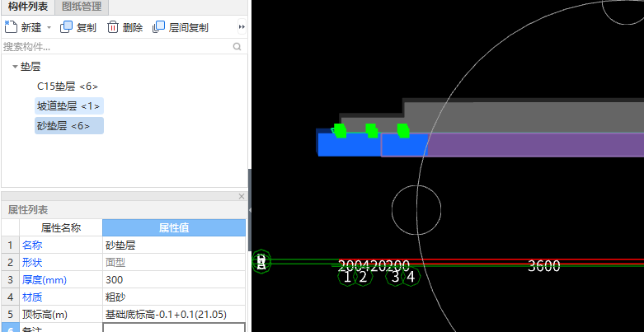Select the purple cushion layer block
Screen dimensions: 644x332
(x=534, y=144)
